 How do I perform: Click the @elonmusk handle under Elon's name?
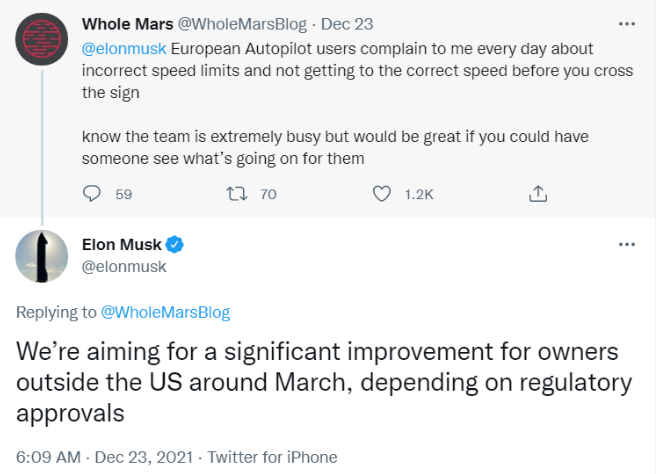[124, 267]
